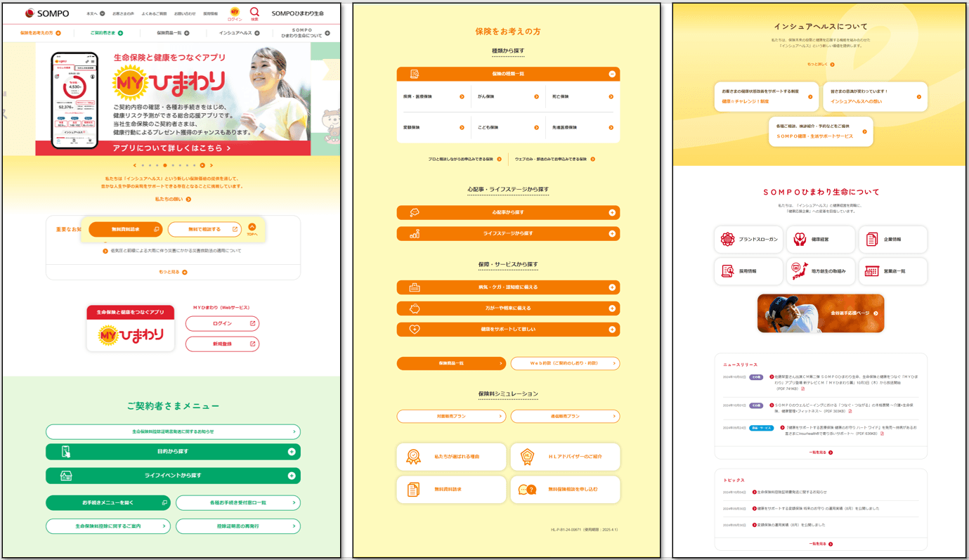The height and width of the screenshot is (560, 969).
Task: Open 本文へ dropdown in the header
Action: tap(96, 13)
